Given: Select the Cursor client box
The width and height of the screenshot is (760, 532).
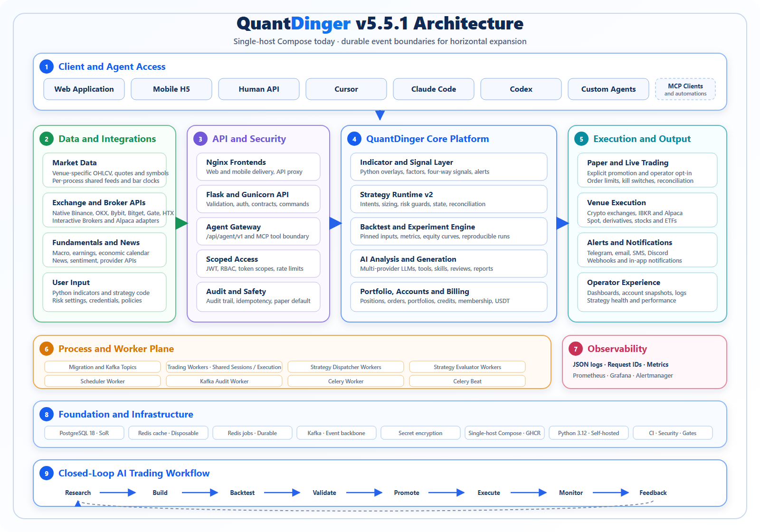Looking at the screenshot, I should [x=346, y=89].
